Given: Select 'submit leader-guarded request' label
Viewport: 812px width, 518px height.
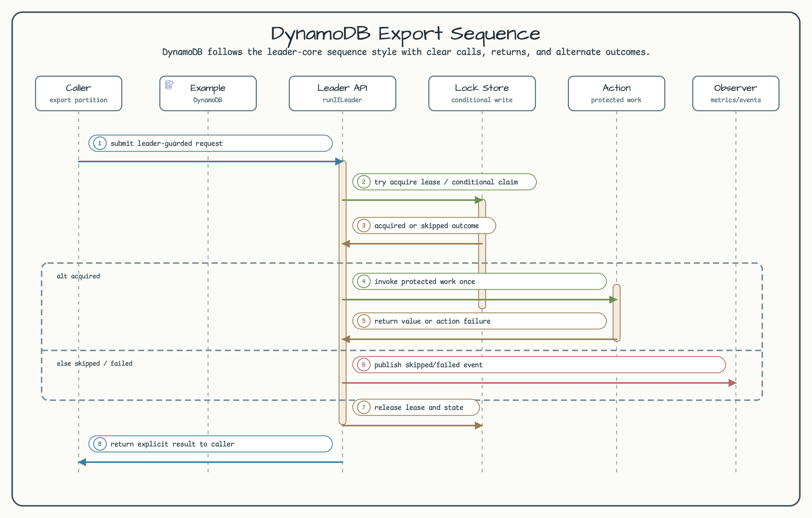Looking at the screenshot, I should pyautogui.click(x=166, y=143).
